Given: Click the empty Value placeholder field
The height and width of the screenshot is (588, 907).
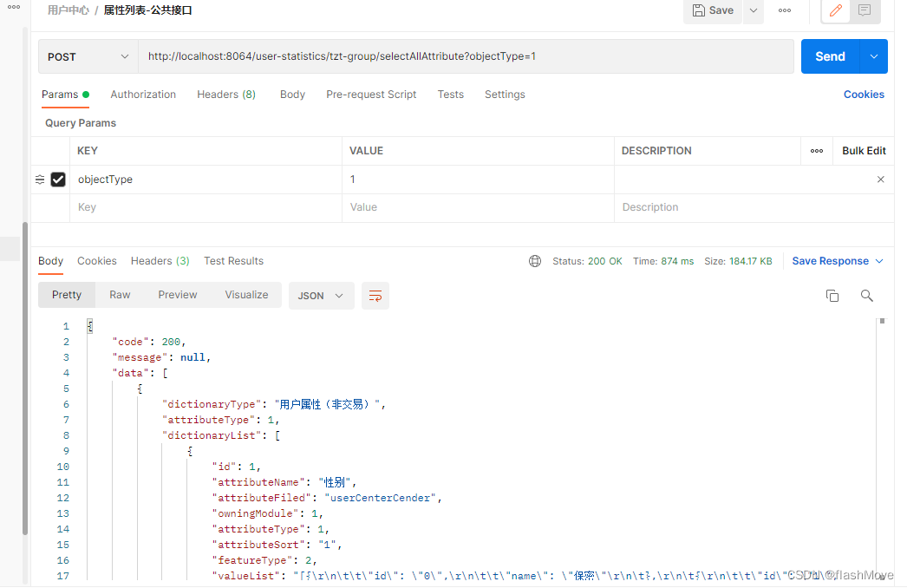Looking at the screenshot, I should (478, 208).
